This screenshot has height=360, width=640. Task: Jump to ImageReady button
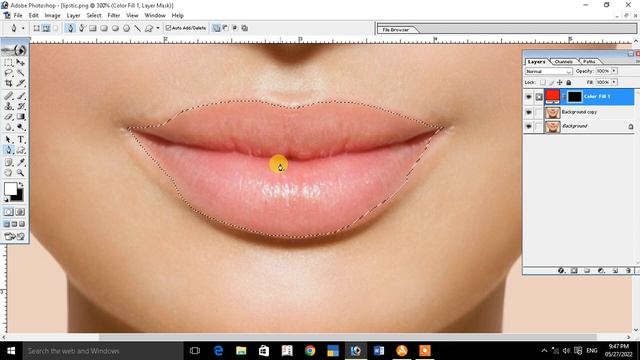[x=14, y=236]
